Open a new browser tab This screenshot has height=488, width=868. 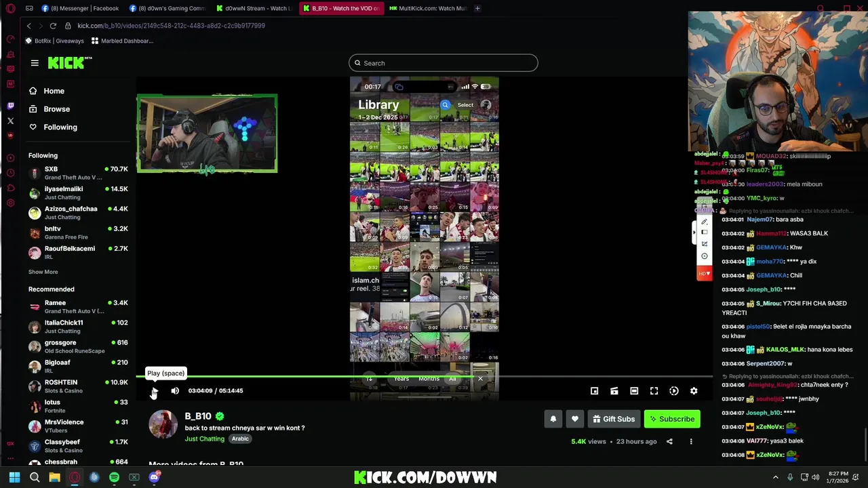[x=477, y=8]
